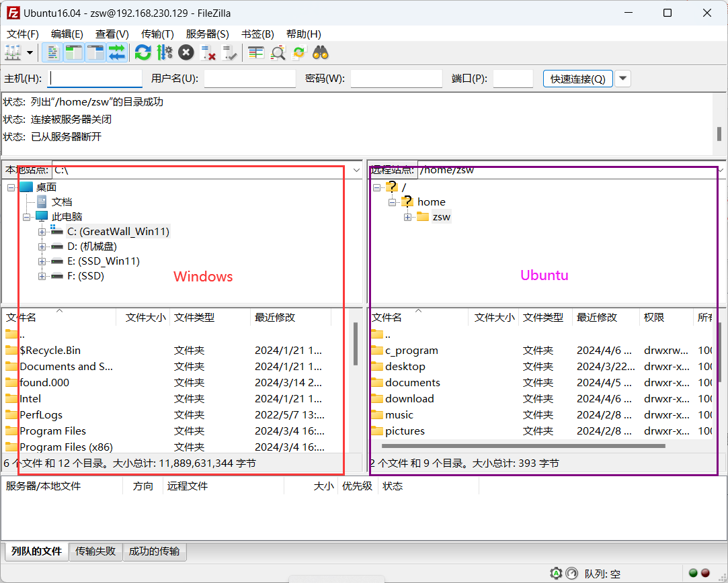Click the disconnect from server icon
Viewport: 728px width, 583px height.
click(x=208, y=53)
